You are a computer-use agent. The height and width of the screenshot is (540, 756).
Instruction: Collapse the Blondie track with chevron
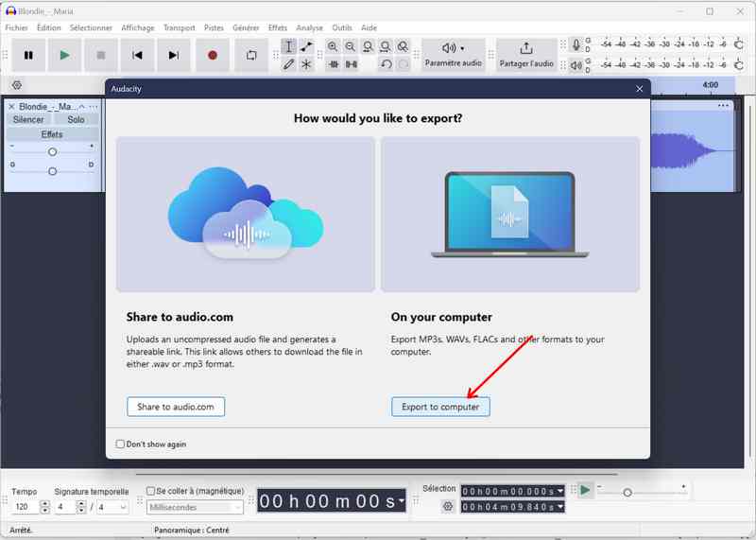(x=82, y=106)
